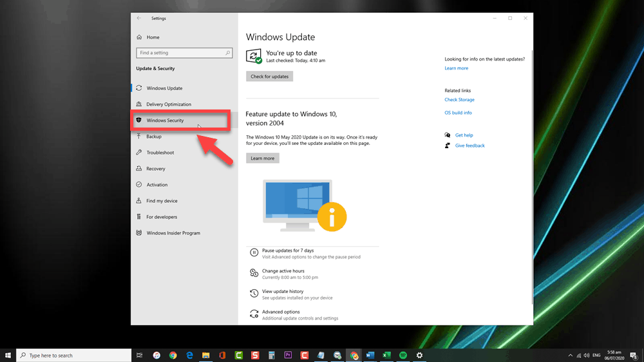Click the gear-arrows icon beside Advanced options
The width and height of the screenshot is (644, 362).
pyautogui.click(x=254, y=314)
